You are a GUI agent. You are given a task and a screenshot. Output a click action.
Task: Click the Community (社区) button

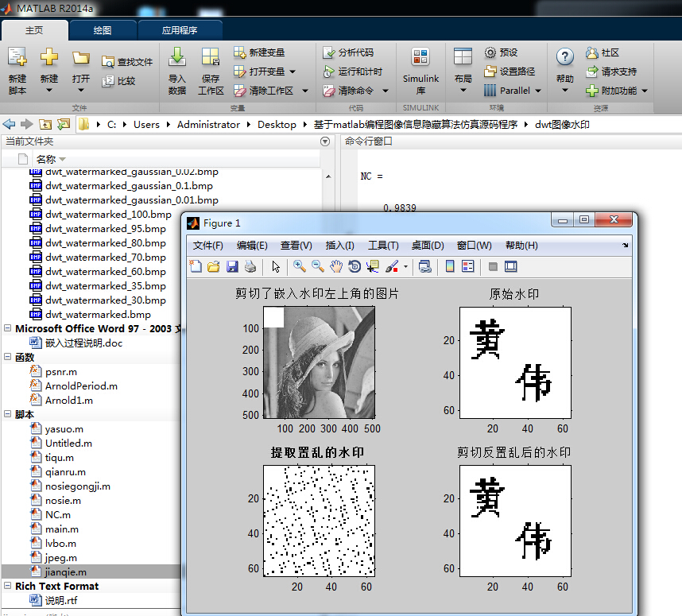(x=603, y=52)
